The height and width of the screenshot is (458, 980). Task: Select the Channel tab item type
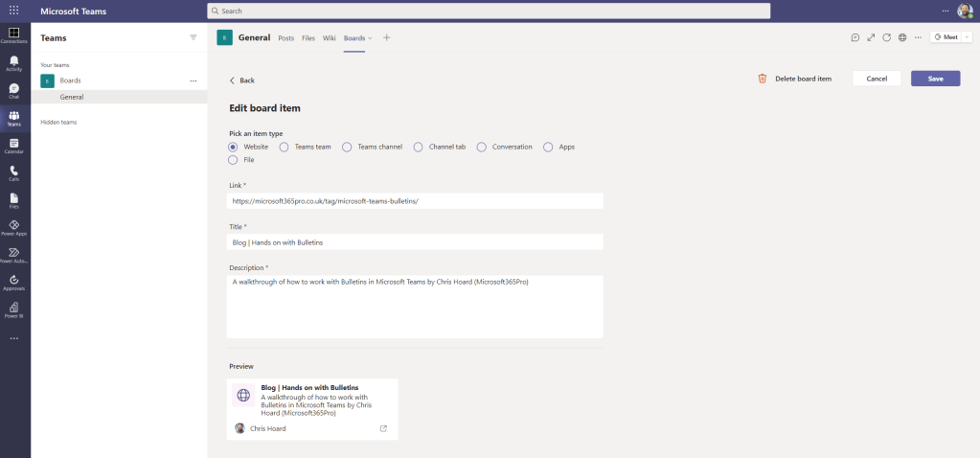418,147
